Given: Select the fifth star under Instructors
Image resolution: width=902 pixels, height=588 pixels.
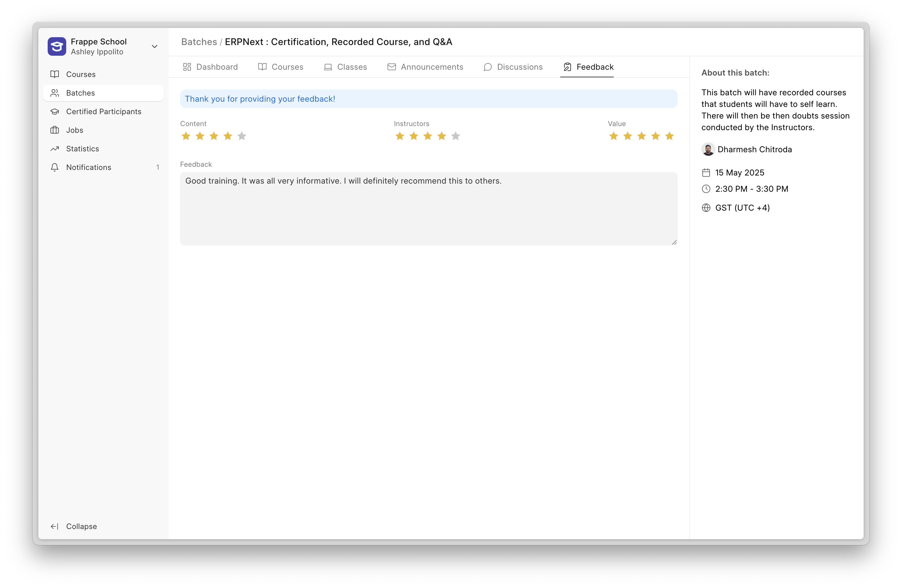Looking at the screenshot, I should (456, 136).
